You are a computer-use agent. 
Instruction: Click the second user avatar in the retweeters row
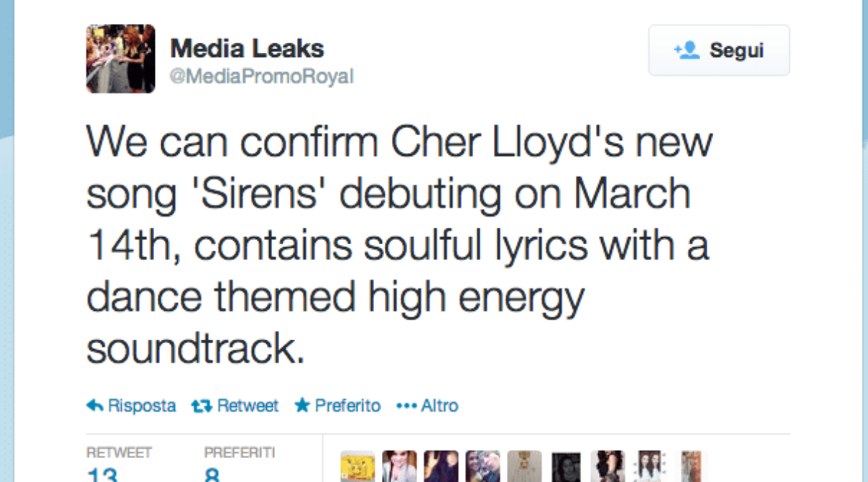click(x=399, y=467)
